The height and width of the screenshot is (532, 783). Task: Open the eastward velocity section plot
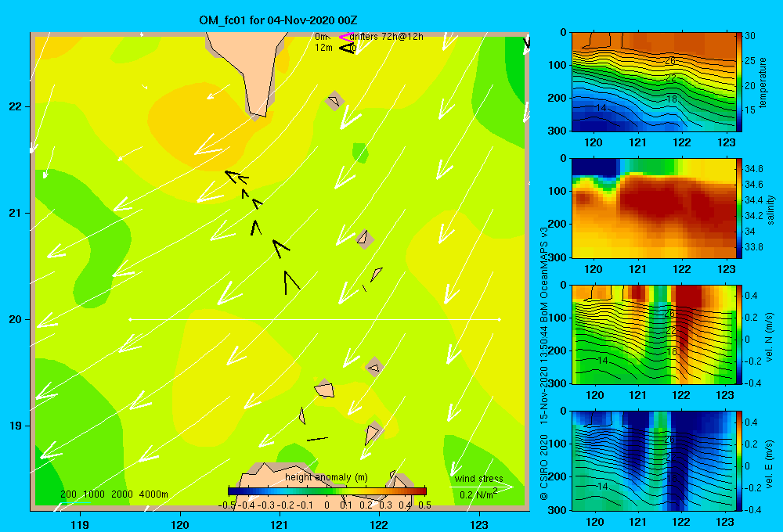(653, 461)
